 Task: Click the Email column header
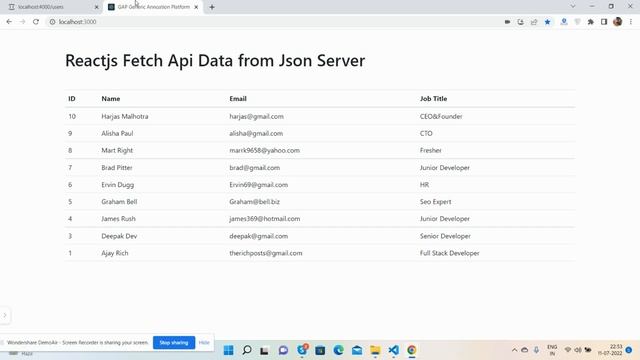(238, 99)
